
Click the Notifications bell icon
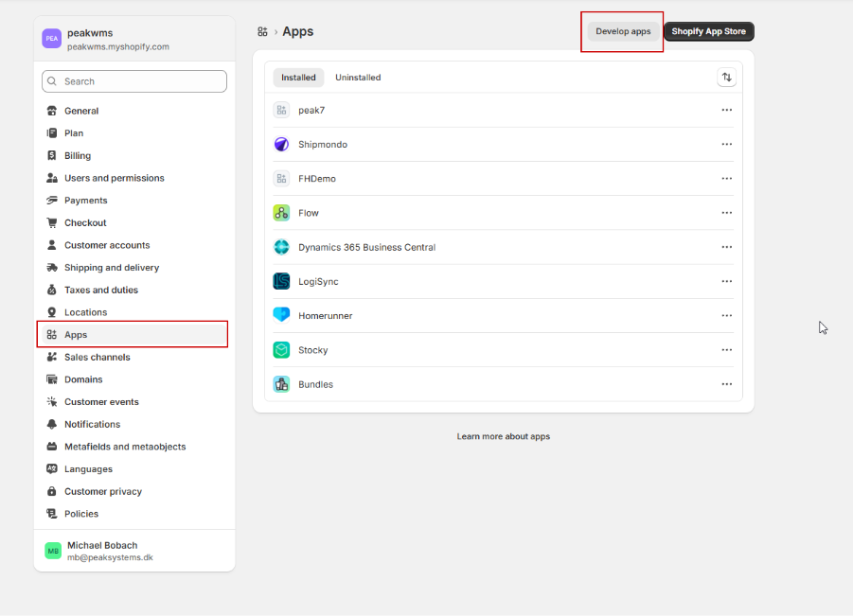(52, 424)
